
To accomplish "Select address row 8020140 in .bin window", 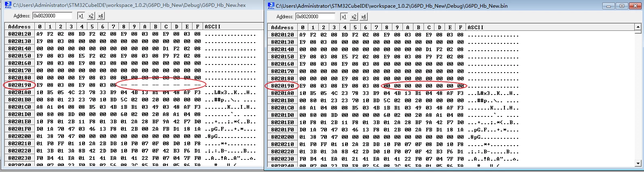I will click(282, 49).
